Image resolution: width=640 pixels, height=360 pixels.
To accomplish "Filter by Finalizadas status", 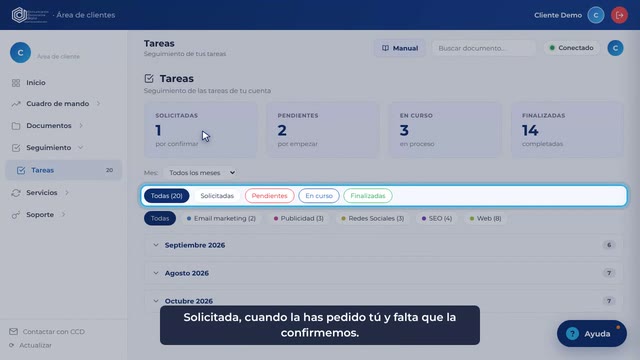I will tap(368, 196).
